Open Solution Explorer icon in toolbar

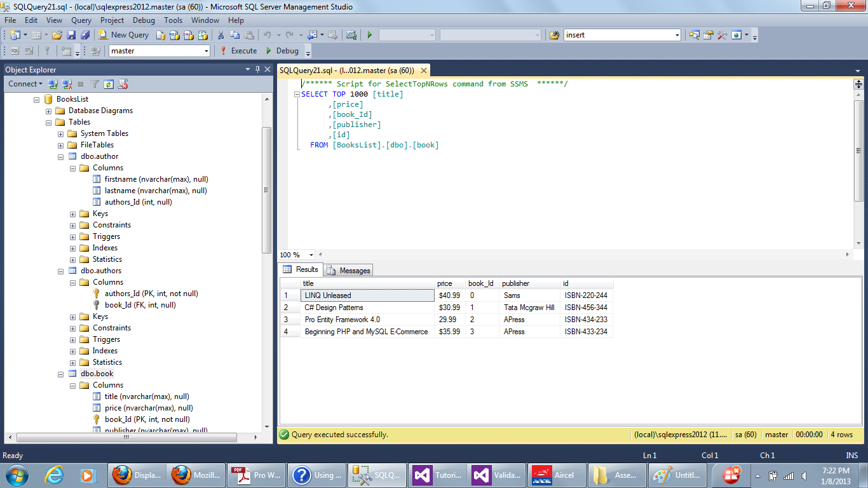(695, 35)
